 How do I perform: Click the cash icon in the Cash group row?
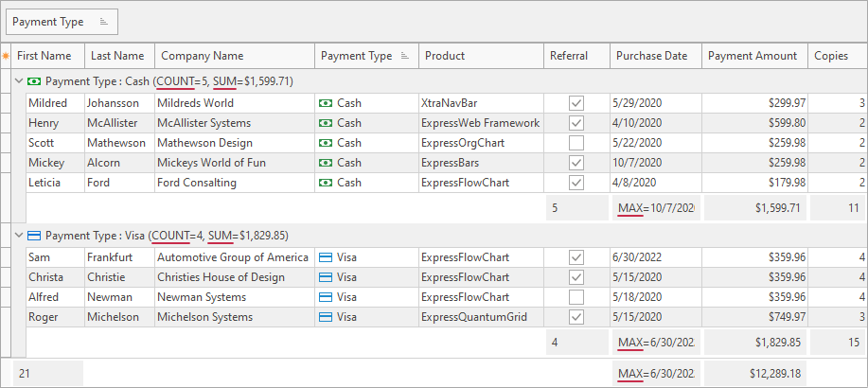34,81
